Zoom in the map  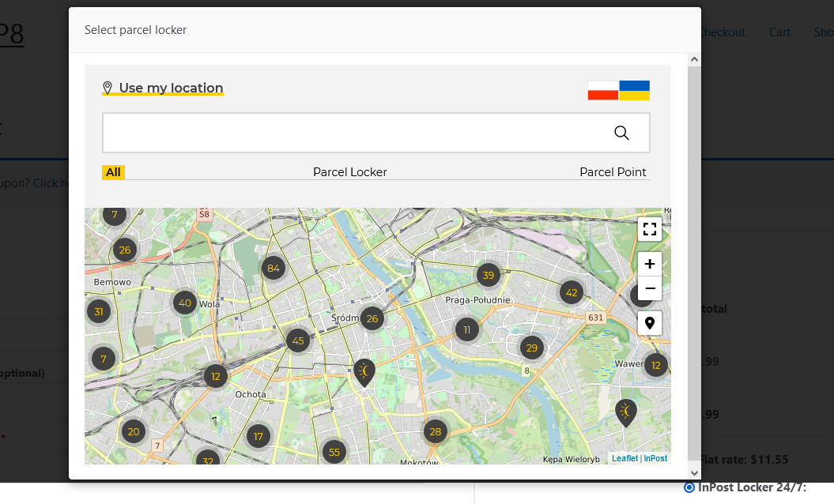tap(650, 264)
